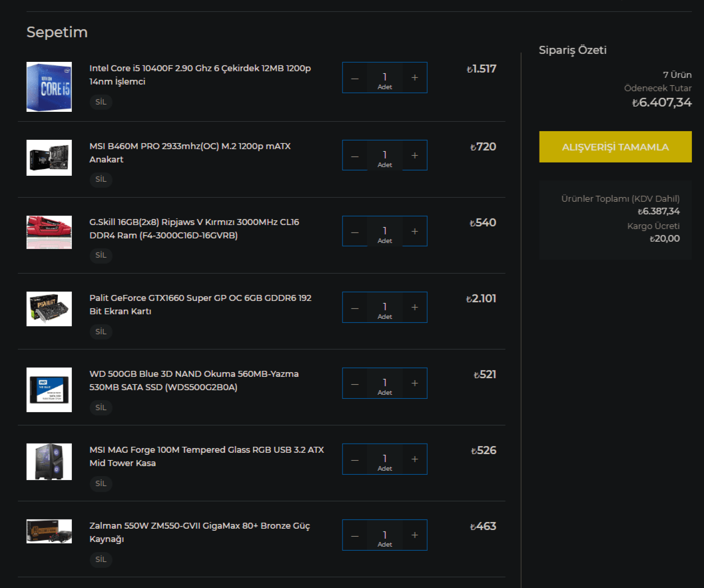Increase quantity of WD 500GB Blue SSD
Viewport: 704px width, 588px height.
(414, 383)
